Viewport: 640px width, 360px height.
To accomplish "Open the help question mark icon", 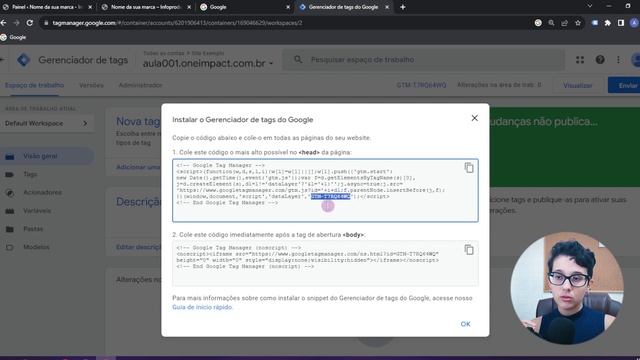I will [x=600, y=60].
